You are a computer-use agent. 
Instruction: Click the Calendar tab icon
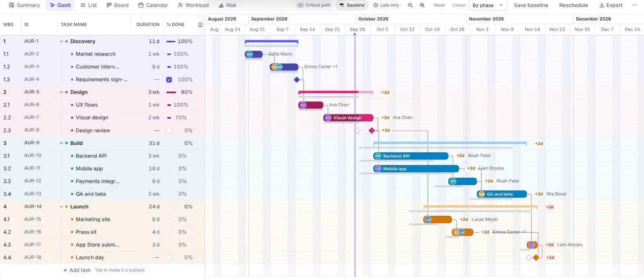tap(141, 5)
